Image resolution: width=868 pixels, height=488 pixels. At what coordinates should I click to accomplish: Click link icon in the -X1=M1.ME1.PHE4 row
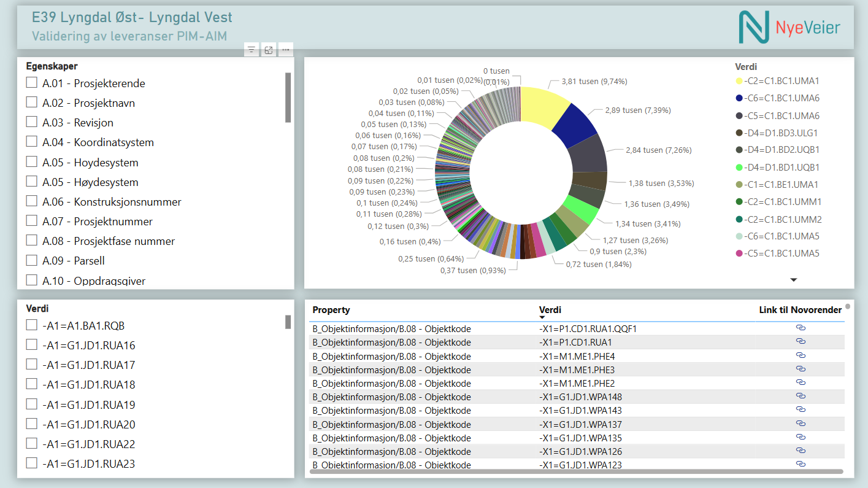click(x=801, y=355)
